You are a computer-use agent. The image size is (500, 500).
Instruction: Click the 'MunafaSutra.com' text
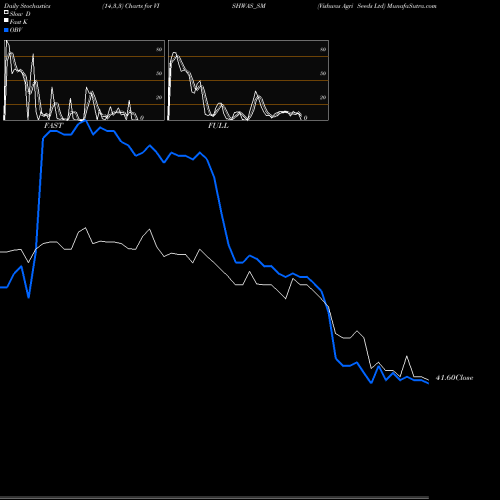point(412,6)
